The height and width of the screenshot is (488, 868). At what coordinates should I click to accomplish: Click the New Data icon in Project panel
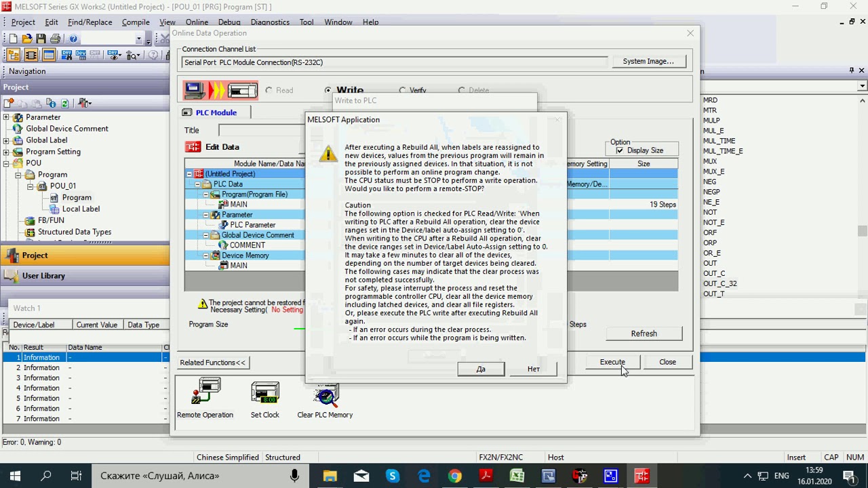point(9,103)
